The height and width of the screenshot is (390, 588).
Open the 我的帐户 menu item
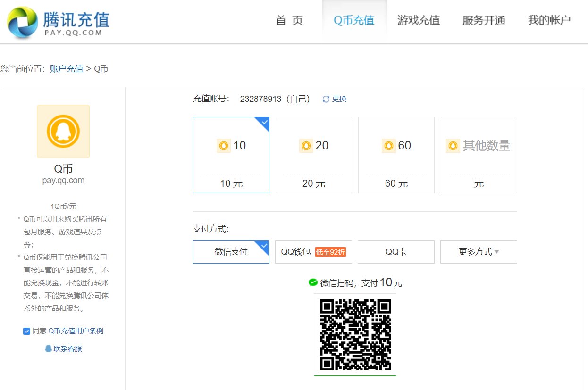click(549, 20)
